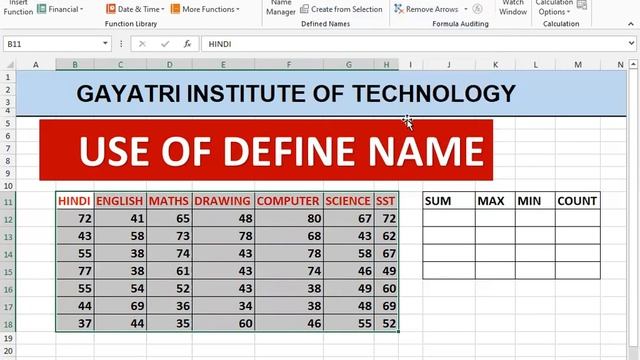Click Create from Selection

click(x=341, y=9)
